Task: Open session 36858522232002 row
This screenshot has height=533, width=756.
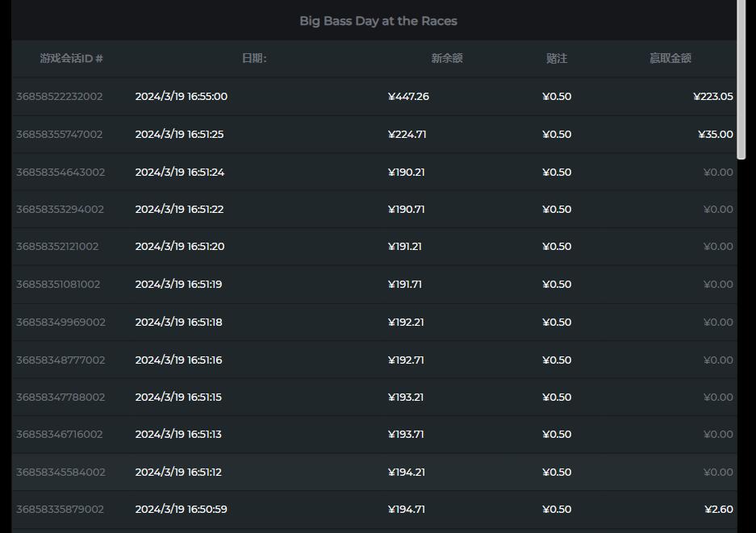Action: coord(374,97)
